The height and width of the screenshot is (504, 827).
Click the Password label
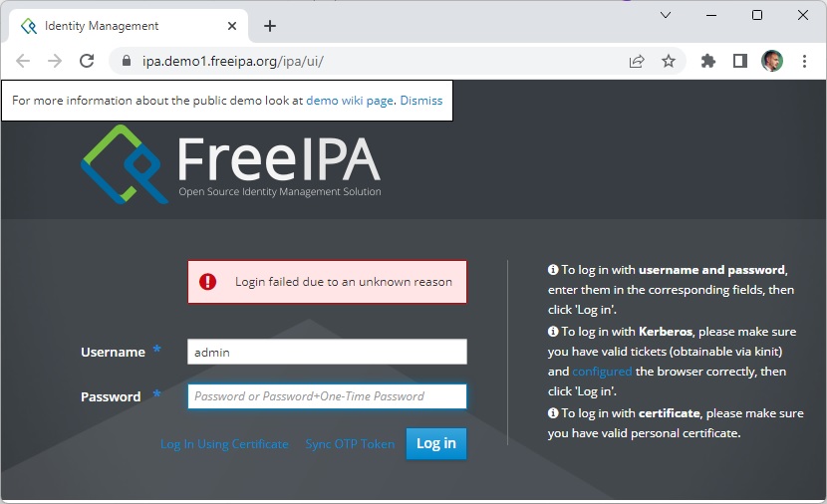coord(111,396)
